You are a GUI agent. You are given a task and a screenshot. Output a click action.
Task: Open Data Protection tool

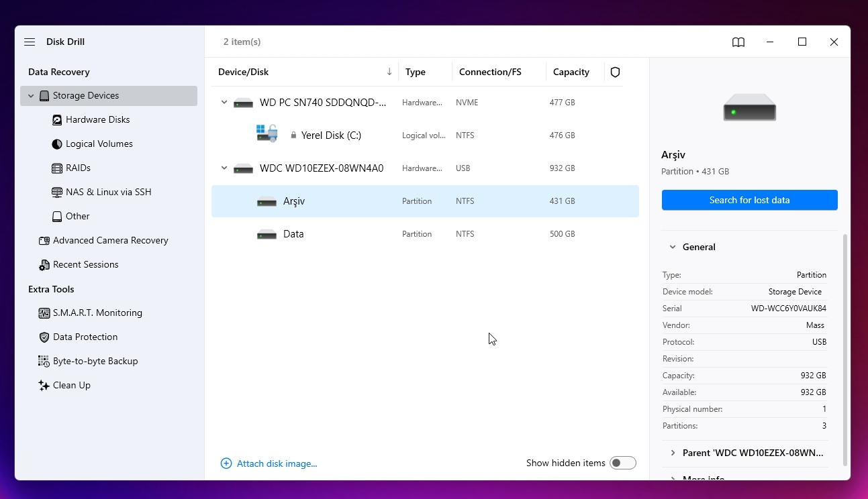(85, 337)
